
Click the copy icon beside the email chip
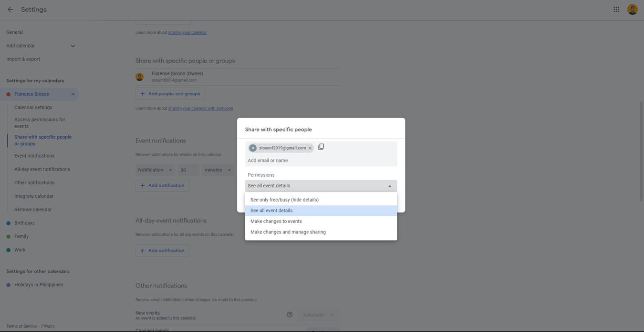tap(321, 147)
